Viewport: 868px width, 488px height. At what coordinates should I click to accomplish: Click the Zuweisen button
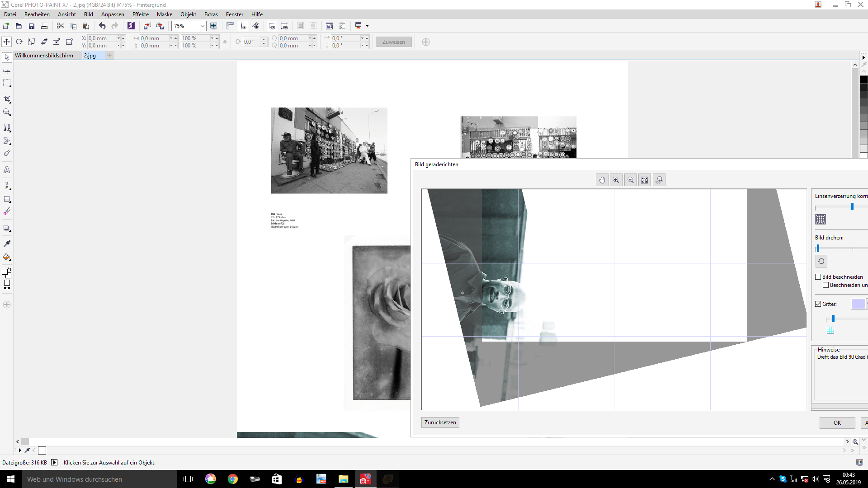[x=394, y=42]
